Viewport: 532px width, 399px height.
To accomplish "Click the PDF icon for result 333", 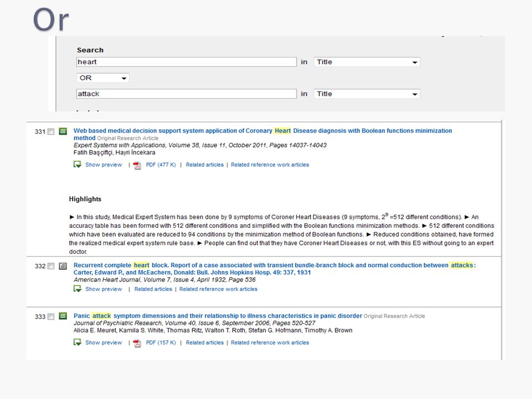I will click(x=137, y=343).
